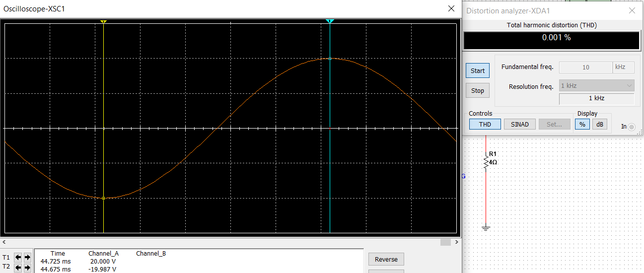Close the Distortion analyzer-XDA1 window
644x273 pixels.
632,10
